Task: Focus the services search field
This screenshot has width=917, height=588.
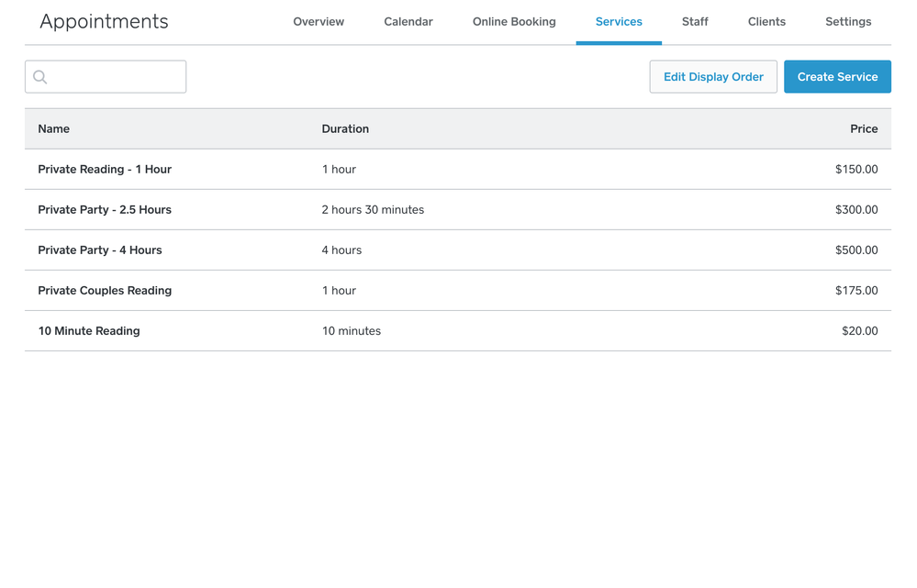Action: tap(115, 77)
